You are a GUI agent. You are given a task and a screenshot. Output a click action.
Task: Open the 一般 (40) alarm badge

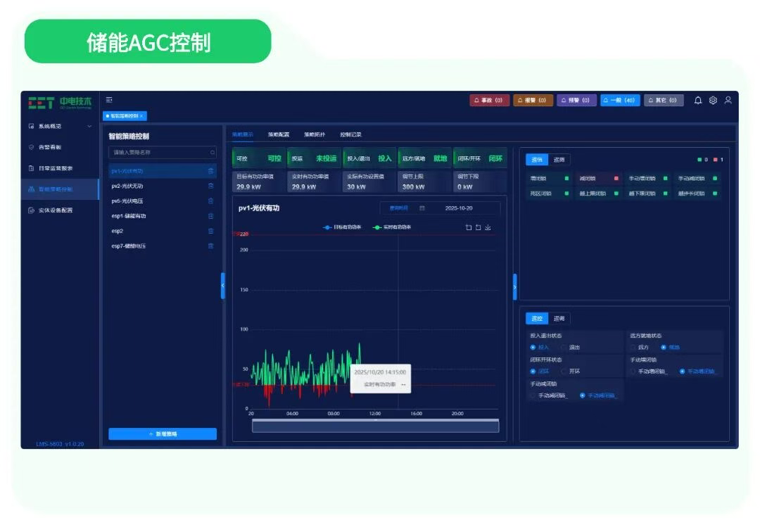(620, 101)
